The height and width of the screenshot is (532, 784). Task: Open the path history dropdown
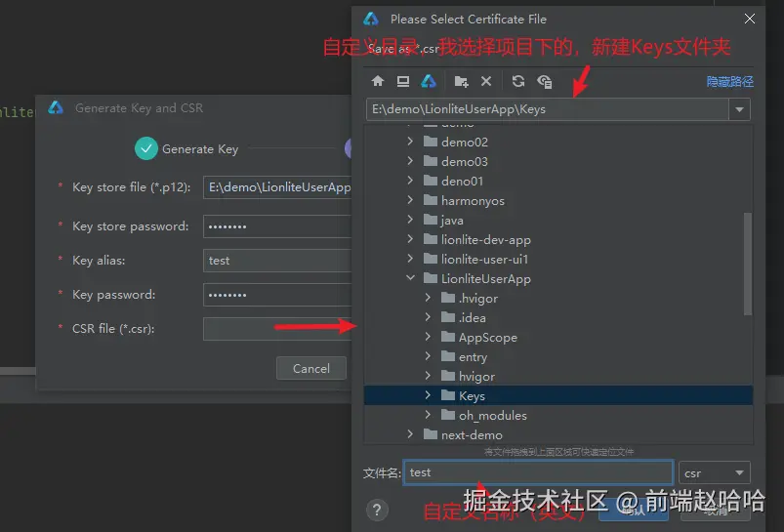739,109
